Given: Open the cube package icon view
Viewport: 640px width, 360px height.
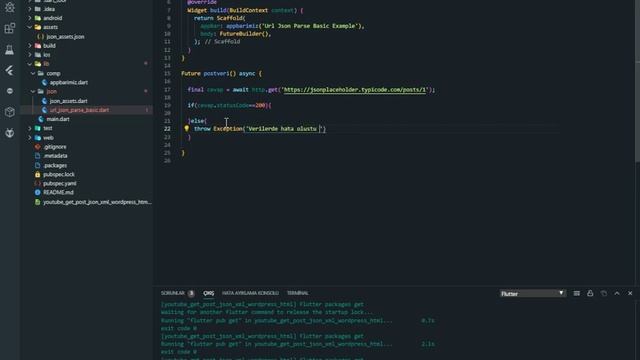Looking at the screenshot, I should [x=10, y=112].
